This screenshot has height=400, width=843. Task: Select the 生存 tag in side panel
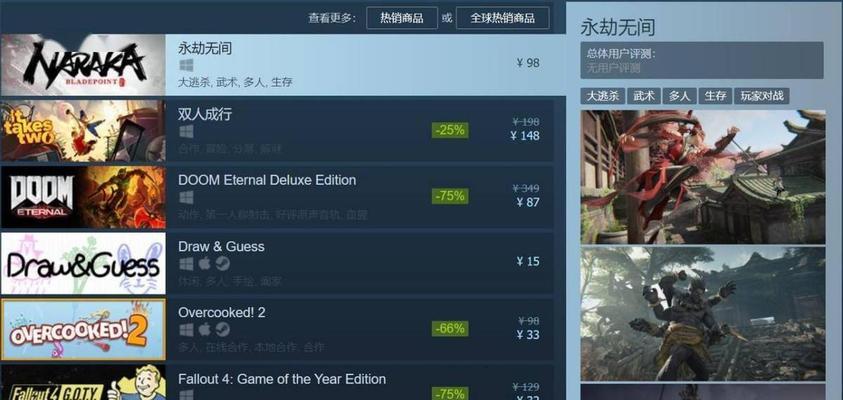click(715, 96)
